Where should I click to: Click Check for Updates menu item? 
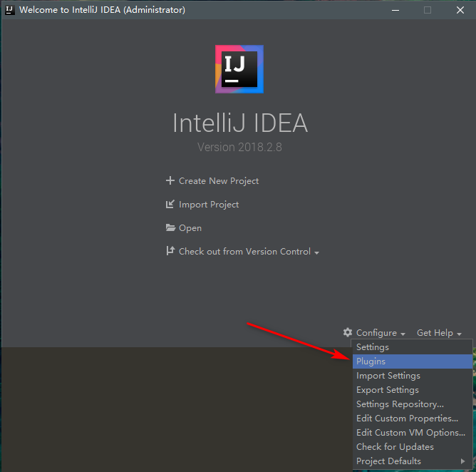tap(413, 447)
